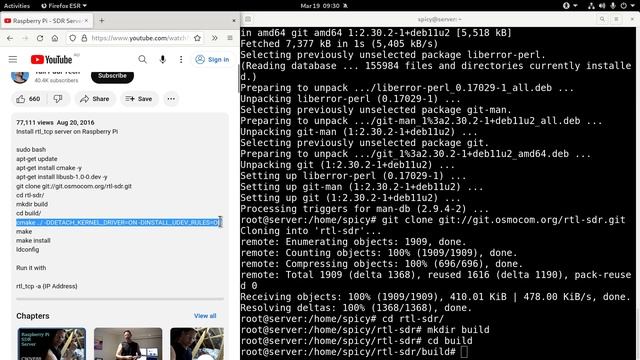Open the Firefox ESR app menu

[x=64, y=6]
